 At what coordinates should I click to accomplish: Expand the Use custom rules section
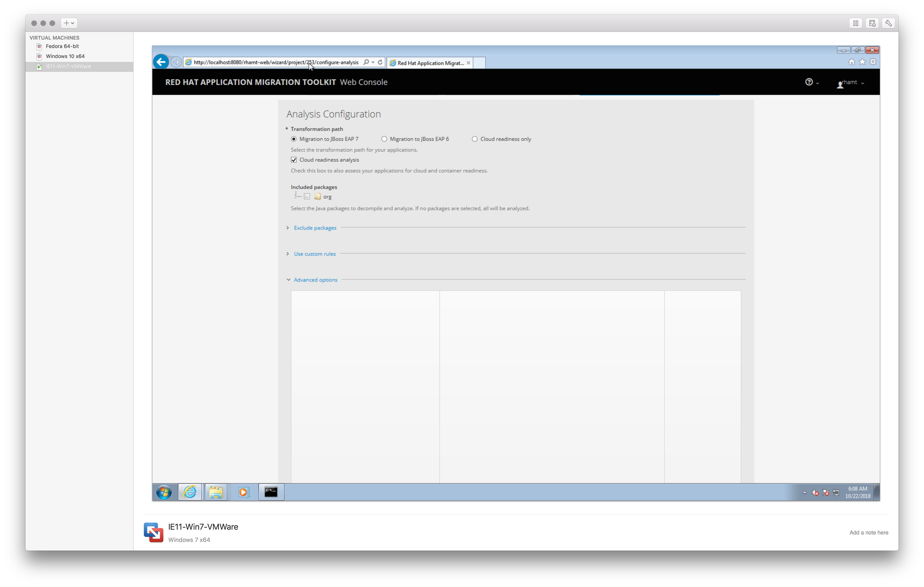tap(314, 254)
